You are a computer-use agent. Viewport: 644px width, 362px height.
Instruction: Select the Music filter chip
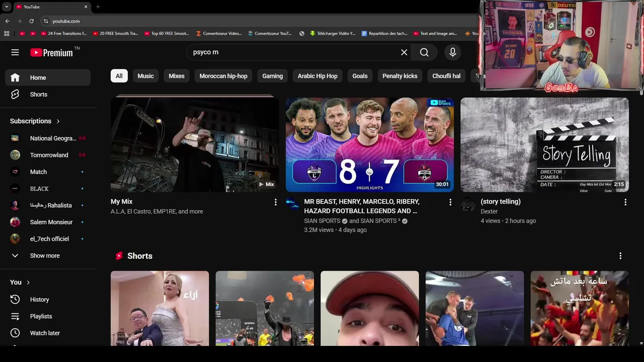pos(145,76)
